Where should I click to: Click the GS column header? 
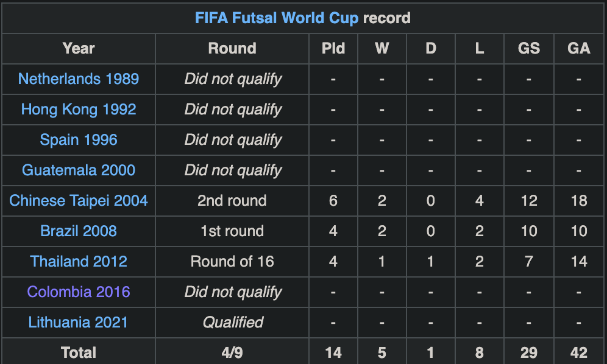(529, 48)
